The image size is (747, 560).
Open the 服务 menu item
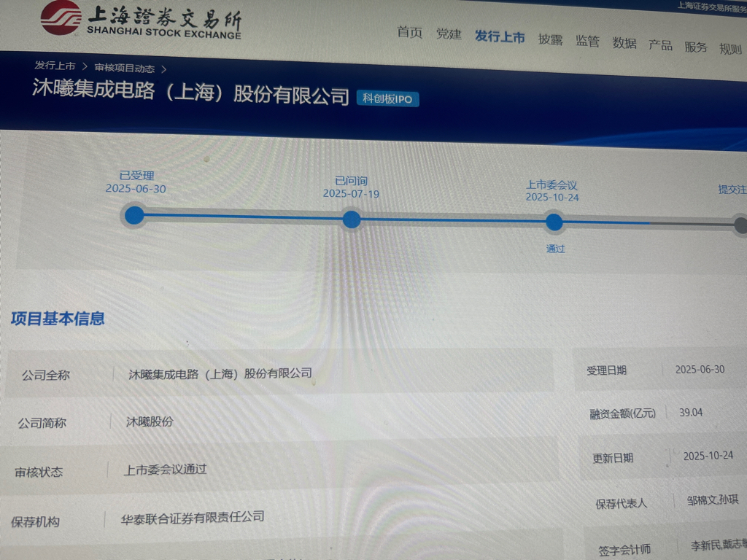(x=695, y=47)
